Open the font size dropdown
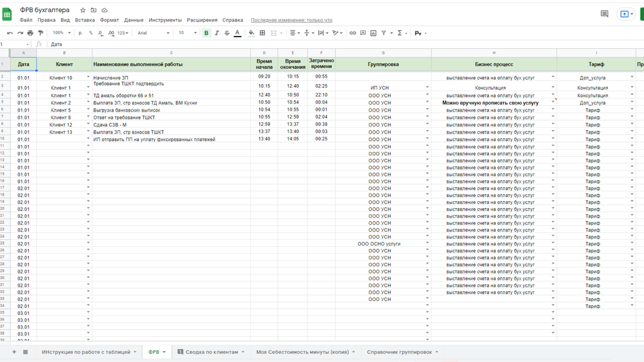This screenshot has width=644, height=362. coord(188,33)
